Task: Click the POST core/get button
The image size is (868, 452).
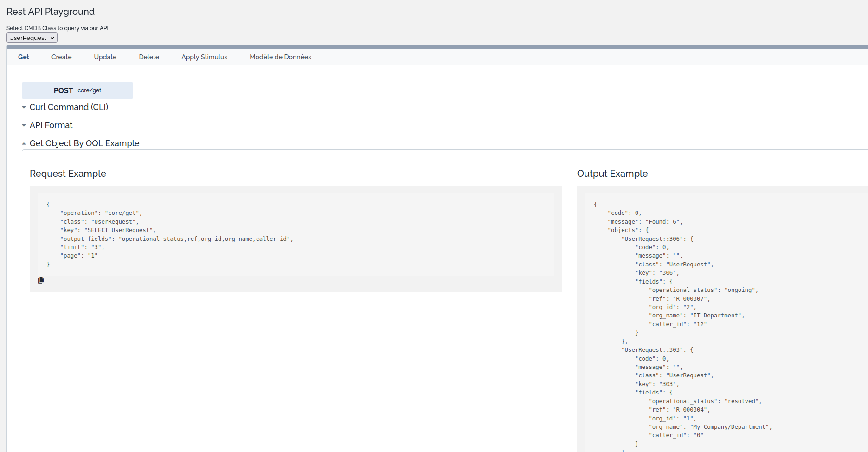Action: [x=77, y=90]
